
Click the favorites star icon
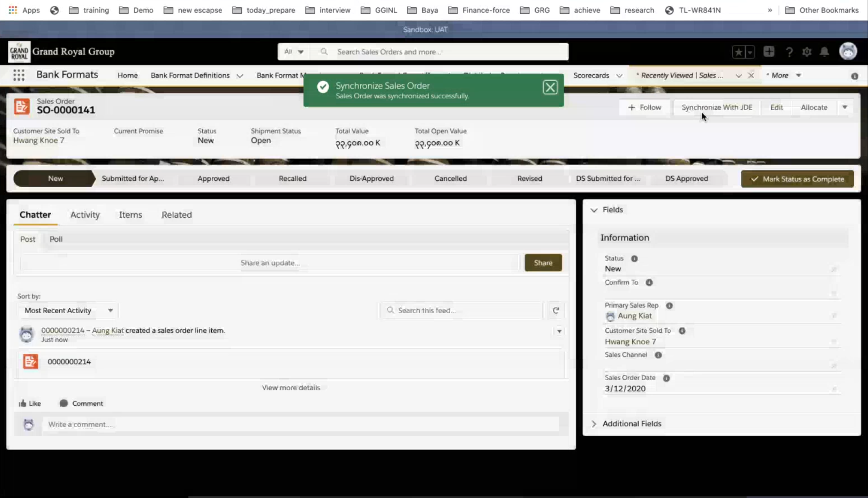(x=738, y=52)
